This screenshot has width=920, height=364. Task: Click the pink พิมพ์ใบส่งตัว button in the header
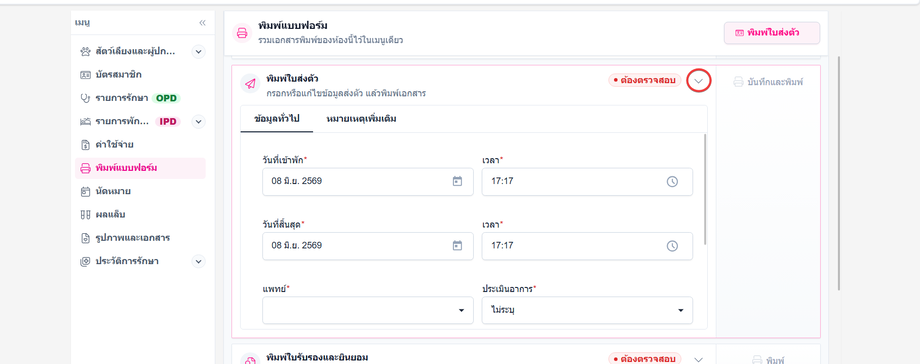coord(772,33)
